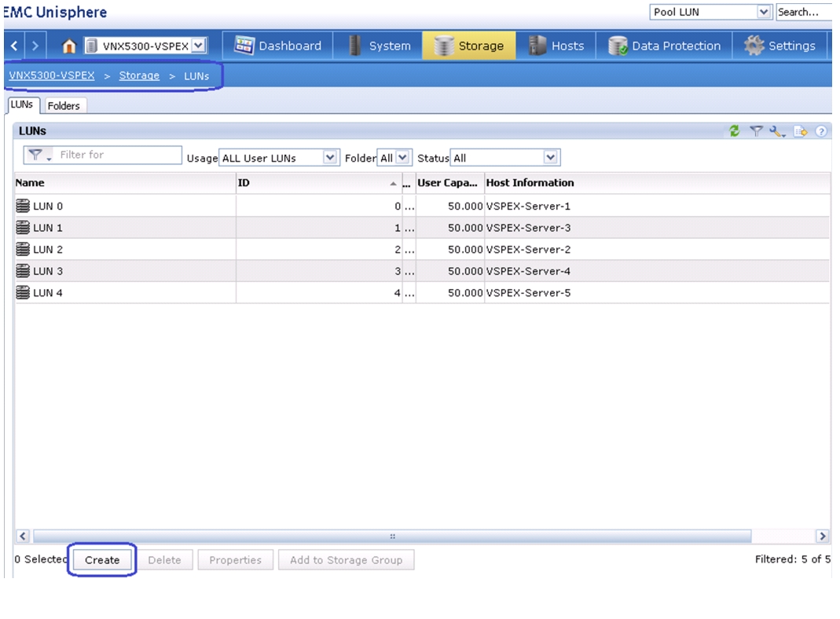Open the Home icon
This screenshot has width=840, height=619.
(x=68, y=46)
